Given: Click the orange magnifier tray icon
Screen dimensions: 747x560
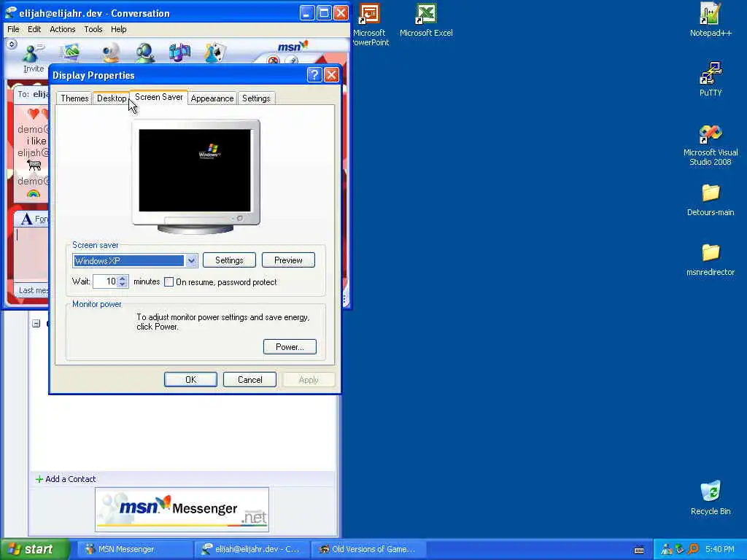Looking at the screenshot, I should (x=693, y=549).
